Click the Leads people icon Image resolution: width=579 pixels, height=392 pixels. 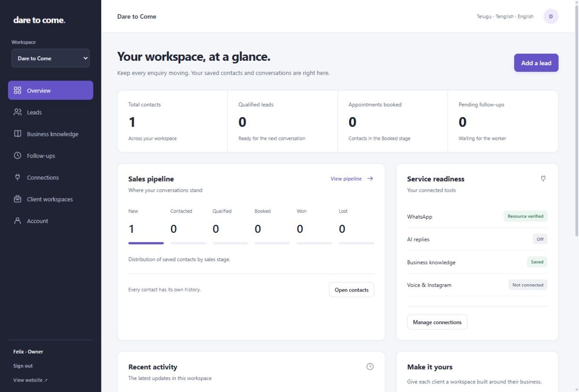(17, 112)
